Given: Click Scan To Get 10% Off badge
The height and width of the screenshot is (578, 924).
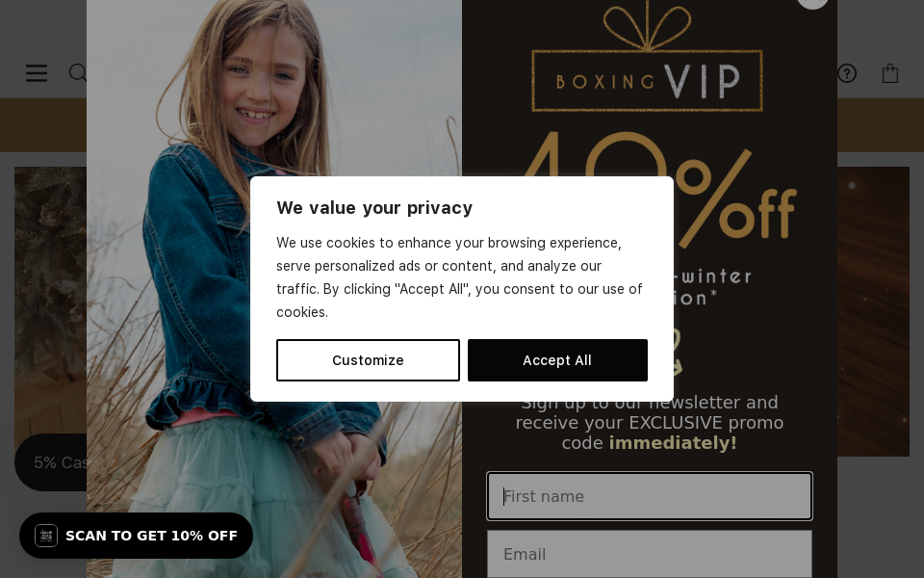Looking at the screenshot, I should click(x=151, y=536).
